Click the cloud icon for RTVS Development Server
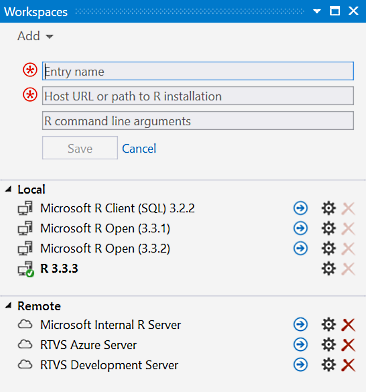Screen dimensions: 366x392 click(x=25, y=364)
